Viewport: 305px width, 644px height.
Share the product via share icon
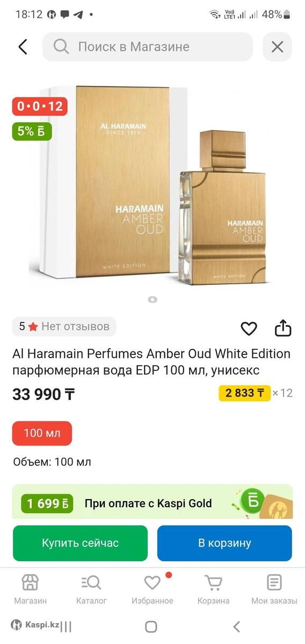click(283, 328)
